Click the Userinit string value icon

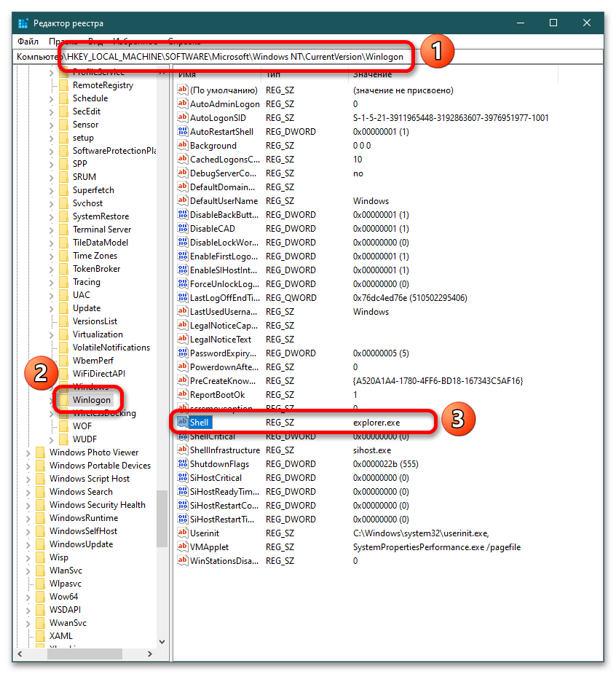183,533
